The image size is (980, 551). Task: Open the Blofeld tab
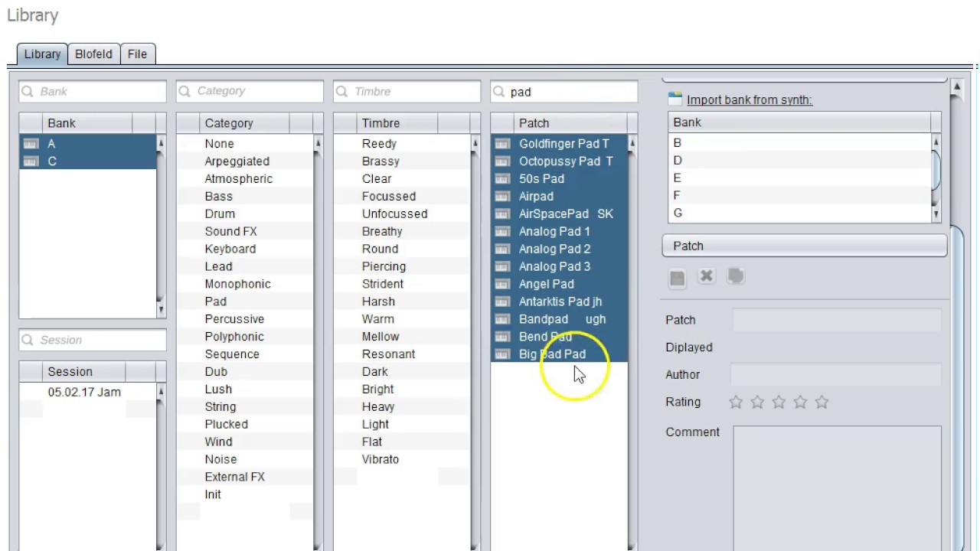[93, 54]
